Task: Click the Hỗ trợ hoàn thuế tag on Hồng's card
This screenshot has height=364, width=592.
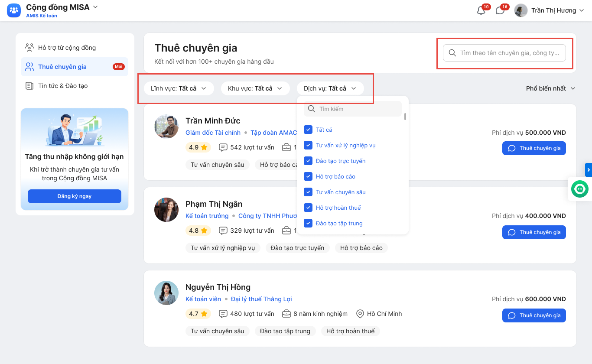Action: pos(350,331)
